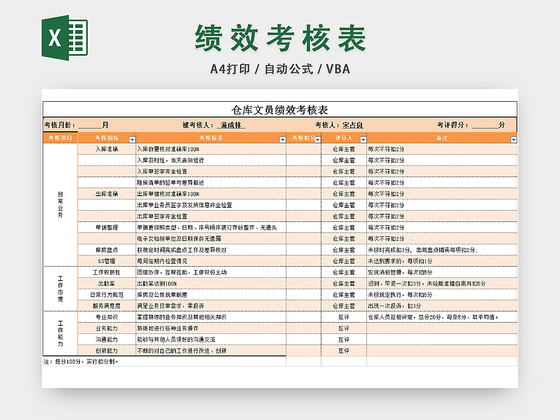Click the green Excel logo icon
The image size is (560, 420).
[x=65, y=38]
